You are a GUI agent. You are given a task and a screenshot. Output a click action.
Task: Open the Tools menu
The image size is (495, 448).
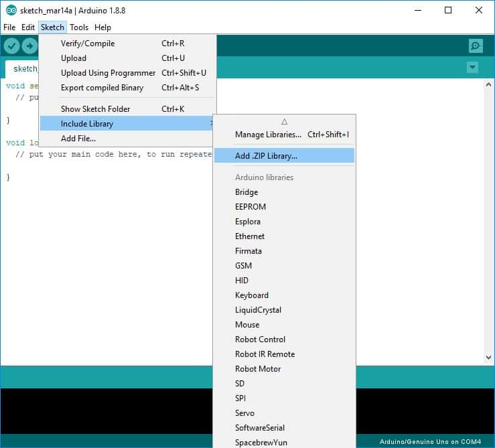(79, 27)
